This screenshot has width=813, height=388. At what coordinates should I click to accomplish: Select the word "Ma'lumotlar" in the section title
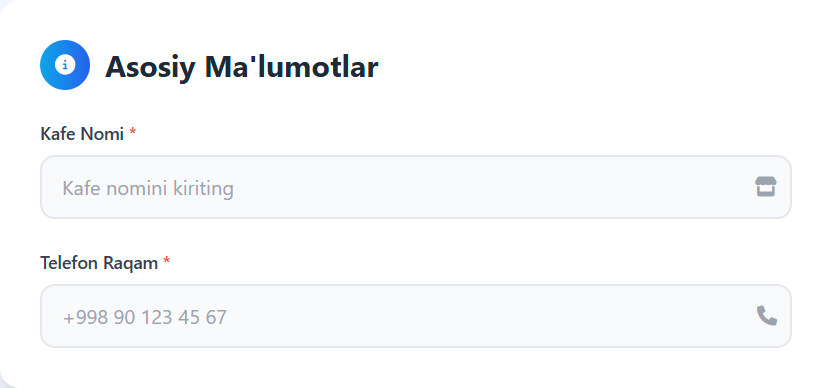(291, 66)
